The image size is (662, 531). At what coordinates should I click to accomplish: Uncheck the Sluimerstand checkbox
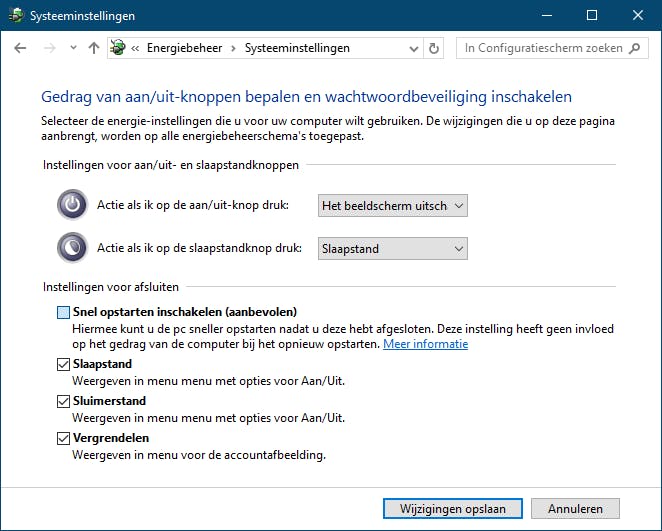64,402
